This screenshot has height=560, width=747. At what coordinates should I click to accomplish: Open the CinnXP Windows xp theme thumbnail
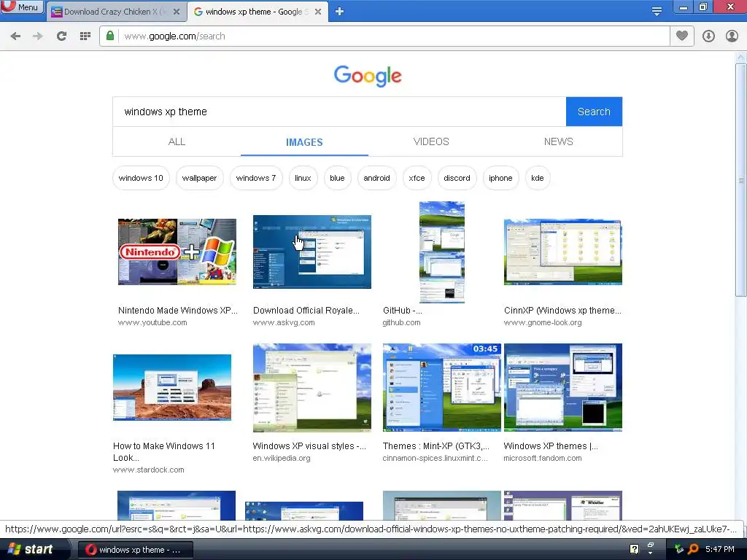563,252
